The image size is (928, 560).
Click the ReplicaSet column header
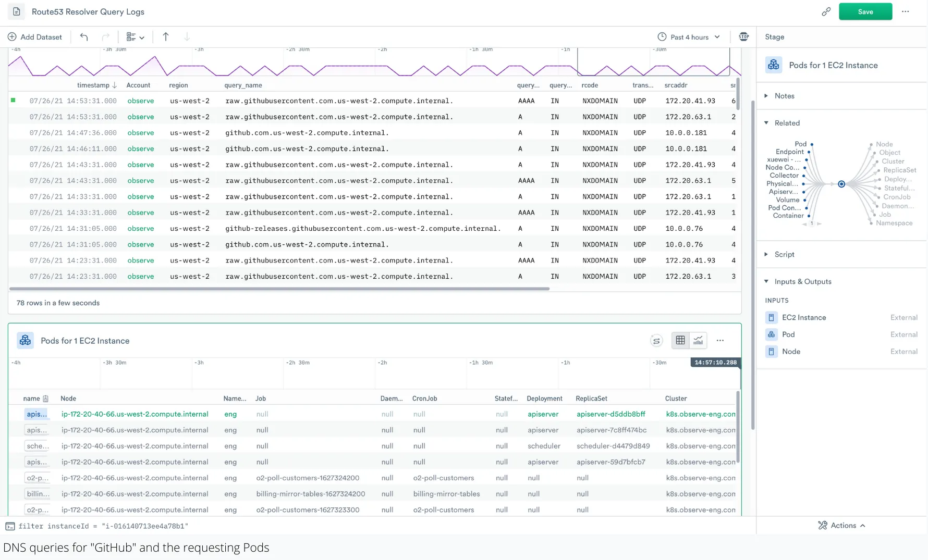(591, 399)
